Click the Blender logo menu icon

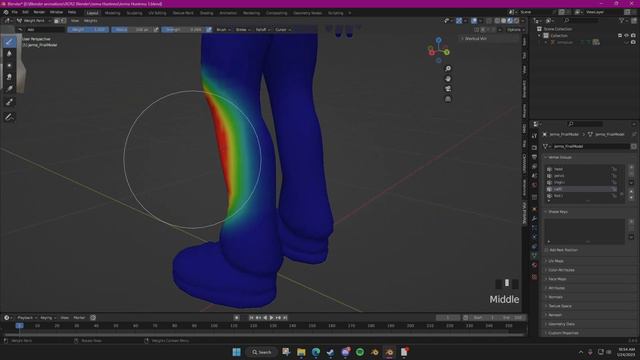tap(6, 12)
